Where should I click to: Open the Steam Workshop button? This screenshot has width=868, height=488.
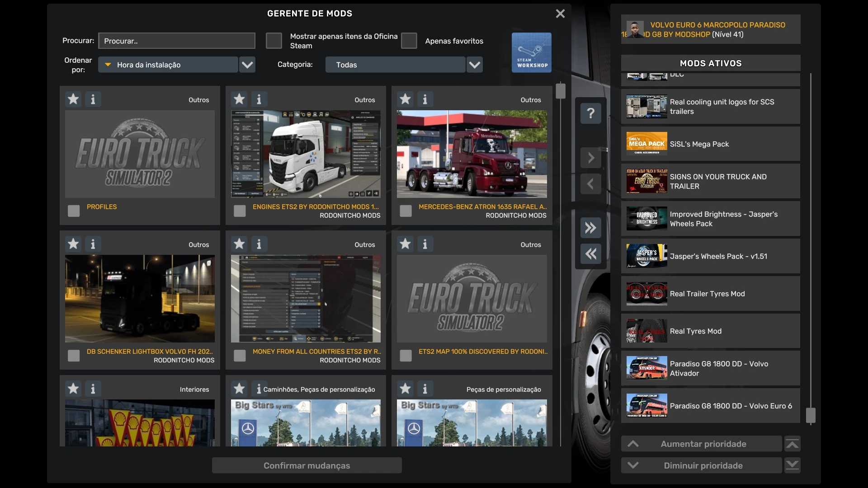[531, 52]
